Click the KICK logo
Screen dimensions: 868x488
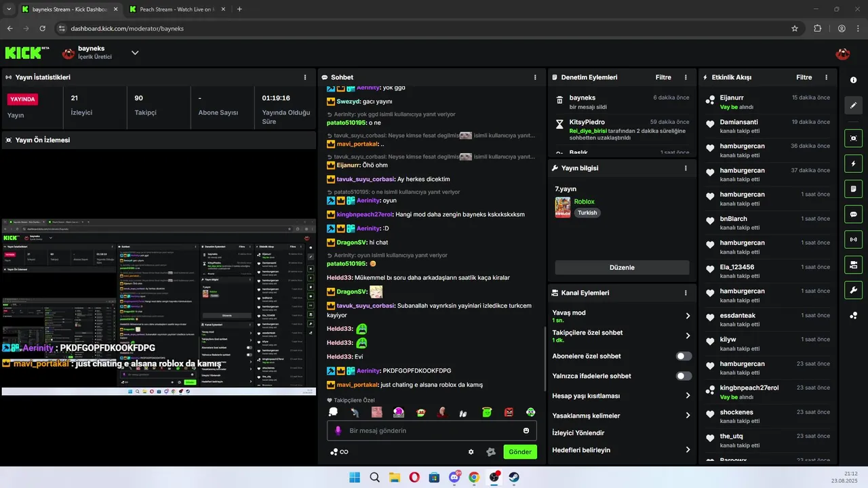pyautogui.click(x=27, y=53)
